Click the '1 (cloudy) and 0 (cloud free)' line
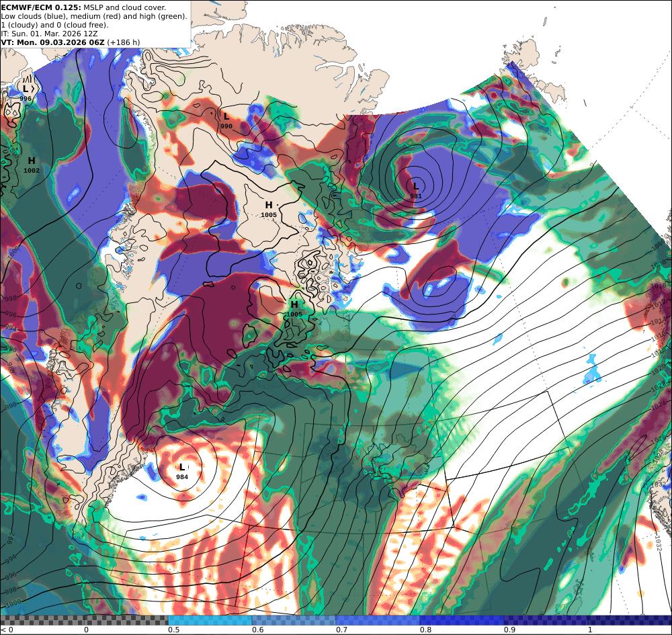 (55, 25)
